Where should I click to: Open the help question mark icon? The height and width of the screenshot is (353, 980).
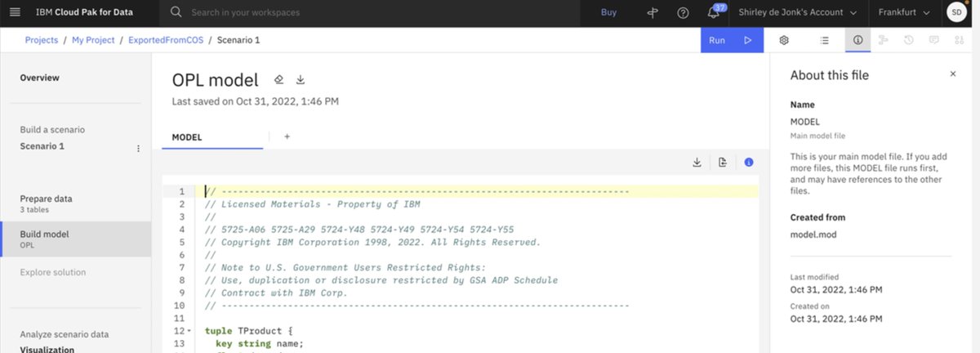[684, 13]
